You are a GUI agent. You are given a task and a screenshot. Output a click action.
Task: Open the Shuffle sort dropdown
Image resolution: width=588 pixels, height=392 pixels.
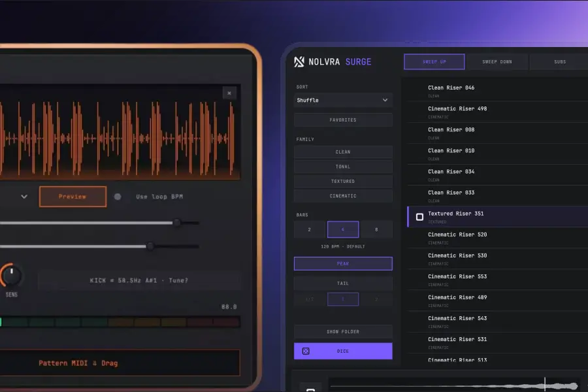(x=343, y=100)
